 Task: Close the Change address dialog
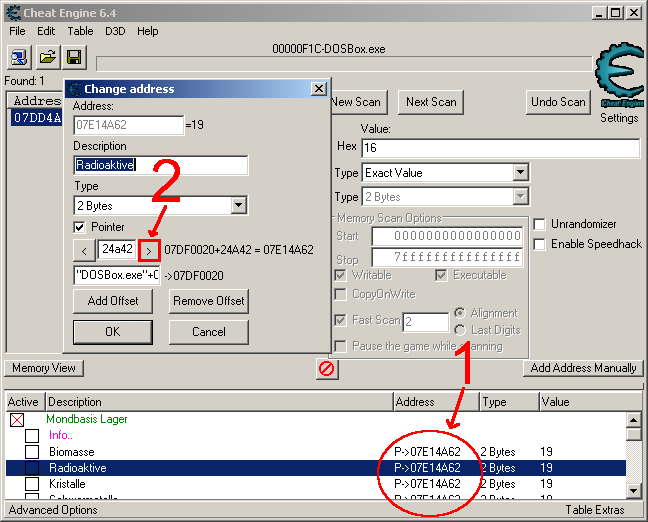coord(319,88)
